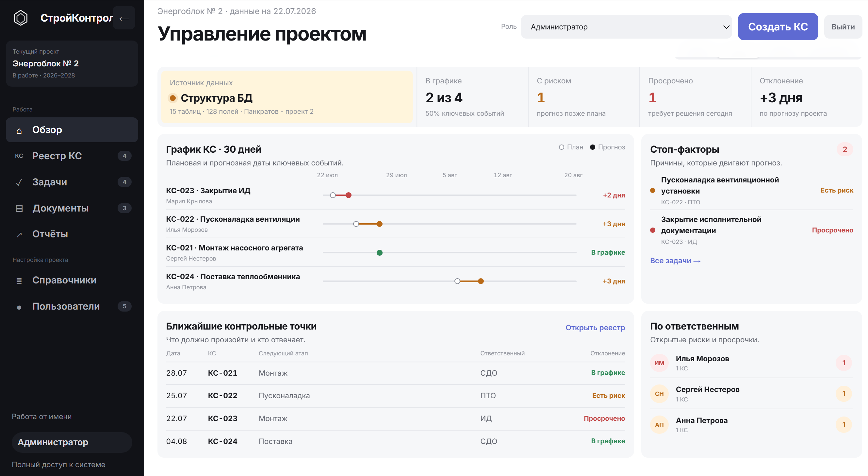Click the АП avatar of Анна Петрова
The image size is (868, 476).
(x=659, y=425)
